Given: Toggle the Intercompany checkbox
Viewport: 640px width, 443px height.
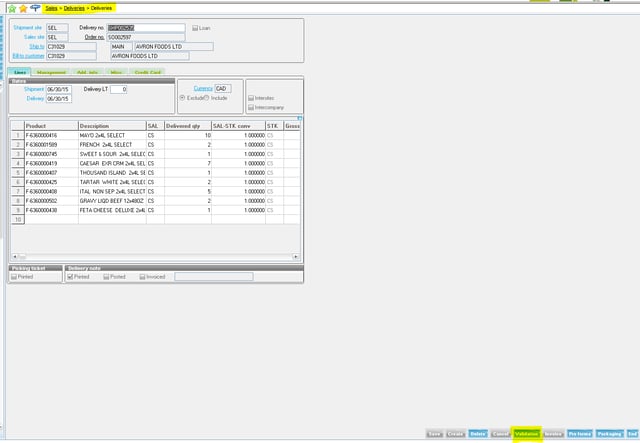Looking at the screenshot, I should coord(250,105).
